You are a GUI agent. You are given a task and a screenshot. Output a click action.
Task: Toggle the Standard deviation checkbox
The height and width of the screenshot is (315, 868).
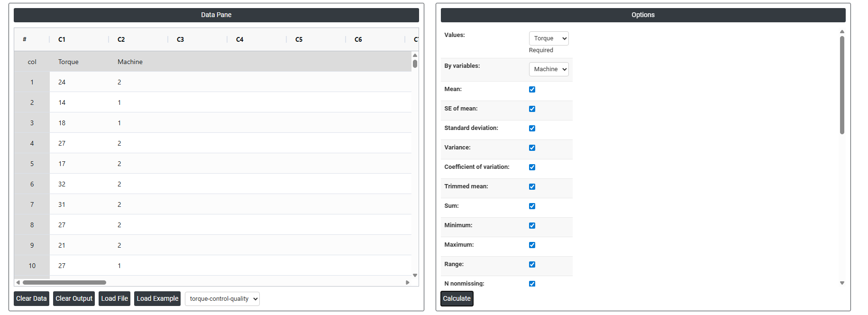click(x=532, y=129)
